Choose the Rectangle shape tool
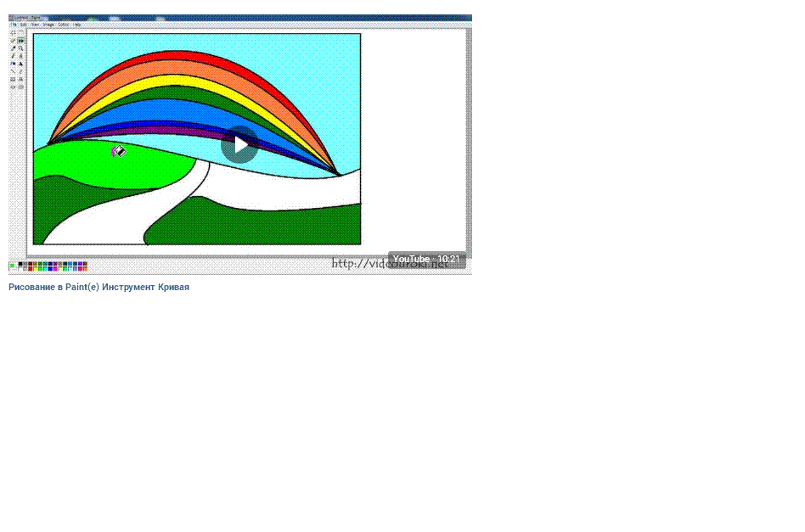The image size is (805, 532). pos(13,79)
